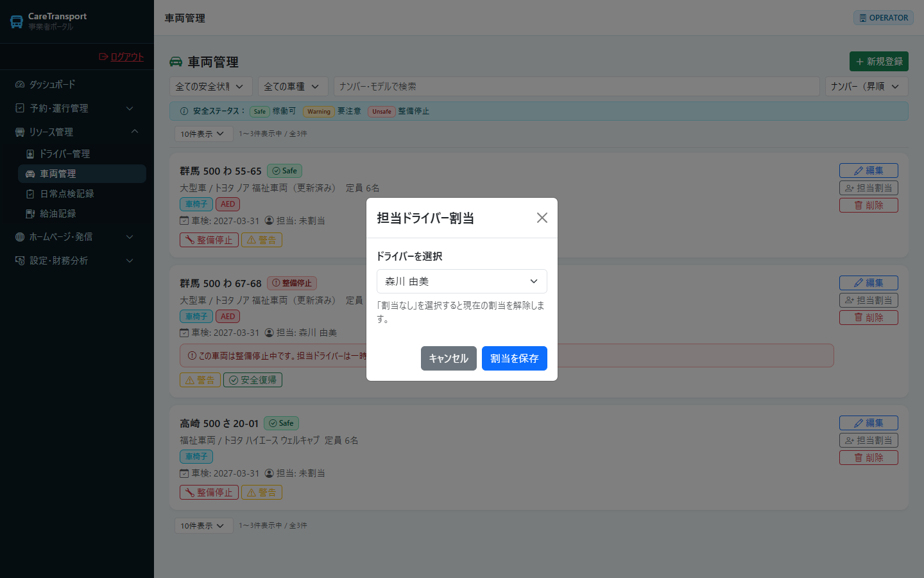Viewport: 924px width, 578px height.
Task: Close the driver assignment dialog
Action: [542, 218]
